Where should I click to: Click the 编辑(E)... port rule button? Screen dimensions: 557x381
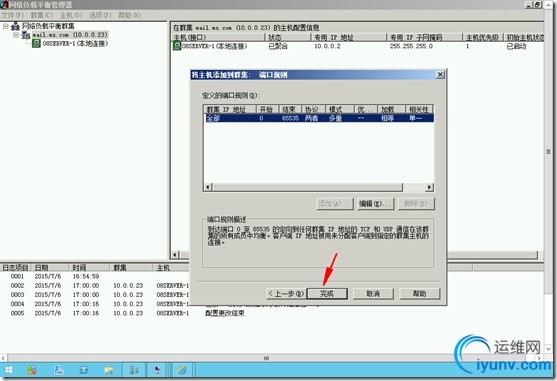click(x=375, y=203)
